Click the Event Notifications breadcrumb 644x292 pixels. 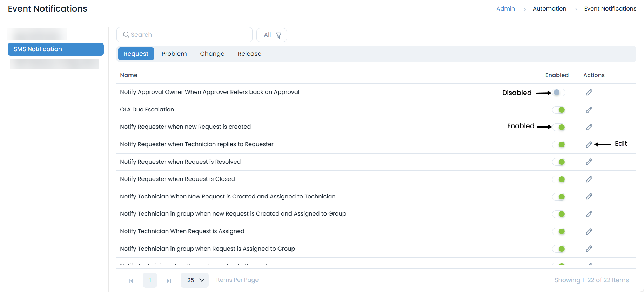click(610, 8)
